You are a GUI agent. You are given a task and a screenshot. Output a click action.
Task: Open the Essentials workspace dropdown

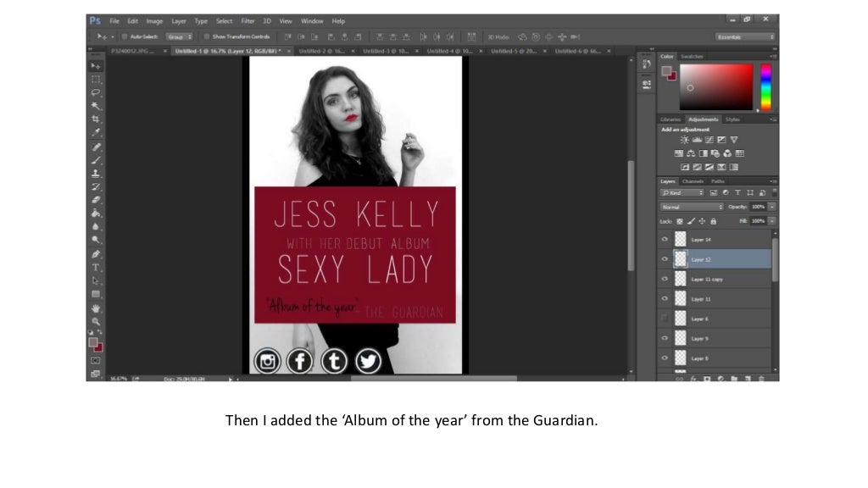[x=744, y=37]
